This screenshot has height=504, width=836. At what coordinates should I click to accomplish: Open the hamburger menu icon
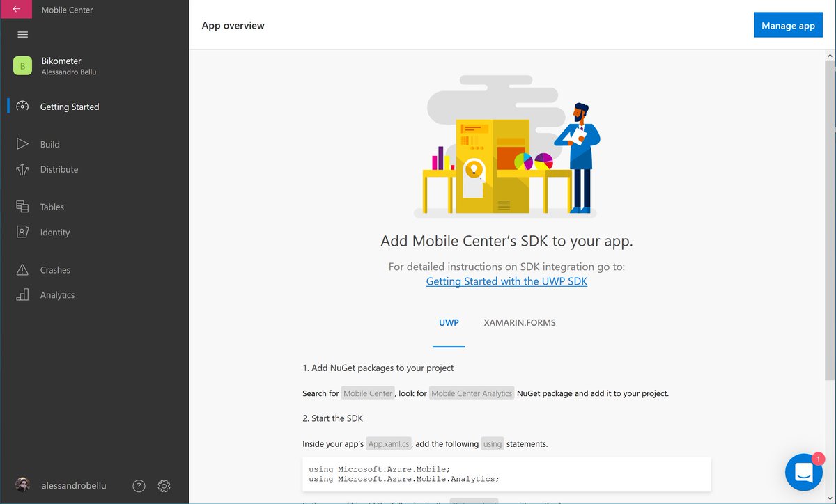[22, 35]
